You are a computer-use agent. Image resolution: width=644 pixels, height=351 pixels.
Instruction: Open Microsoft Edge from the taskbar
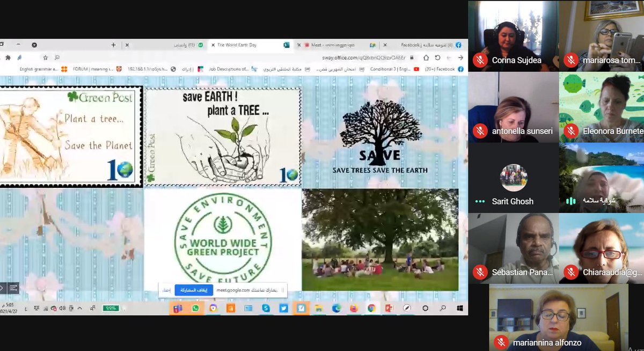336,308
